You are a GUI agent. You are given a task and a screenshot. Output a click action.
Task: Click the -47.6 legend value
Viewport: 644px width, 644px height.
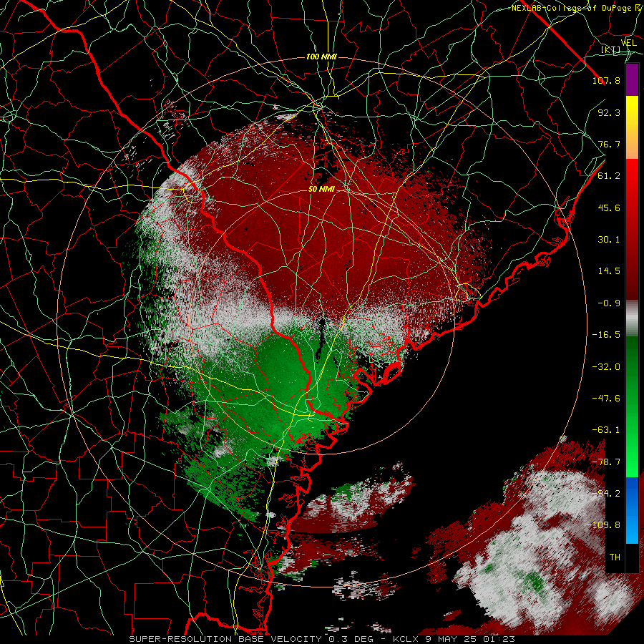click(x=606, y=399)
